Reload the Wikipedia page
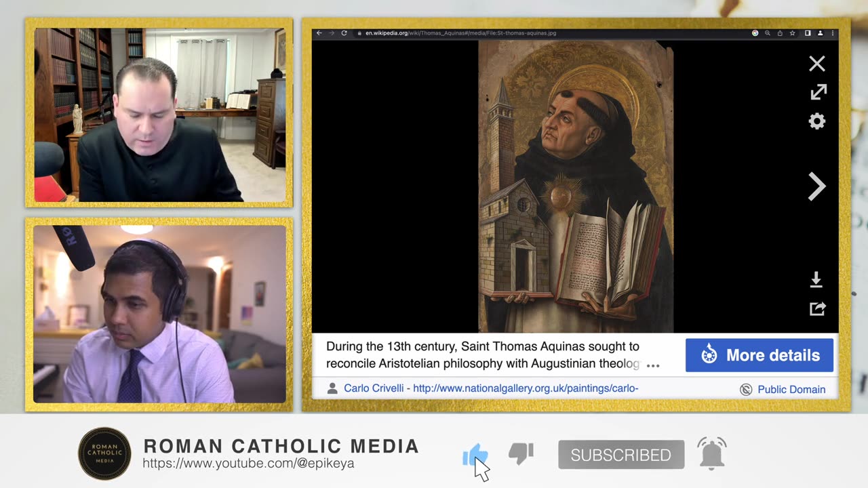 344,33
